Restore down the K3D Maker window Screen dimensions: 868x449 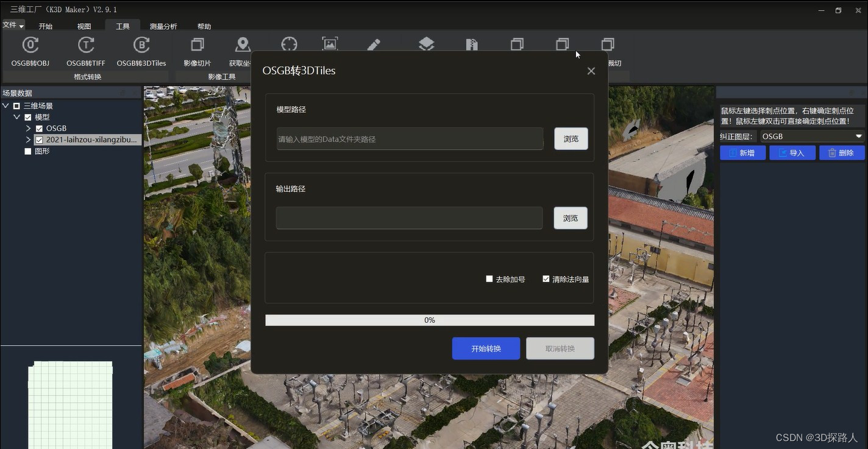point(838,10)
